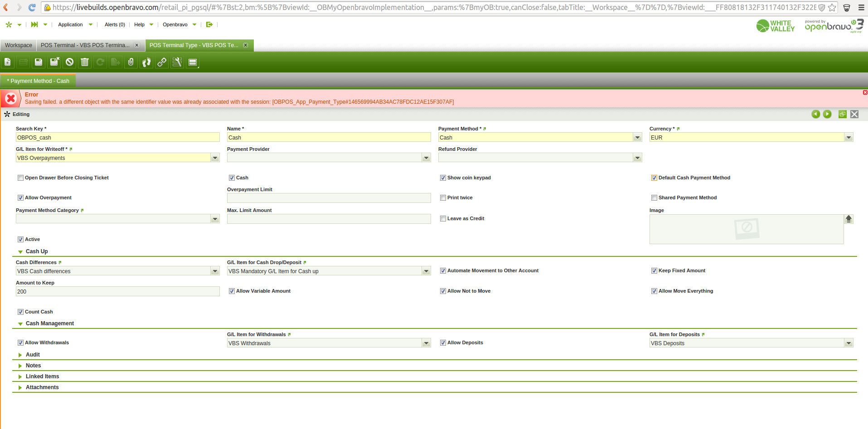The height and width of the screenshot is (429, 868).
Task: Open the Currency dropdown
Action: [x=849, y=138]
